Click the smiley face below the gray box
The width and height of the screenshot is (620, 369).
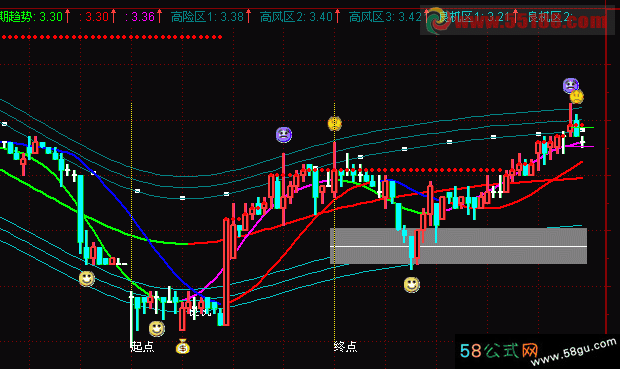(411, 284)
